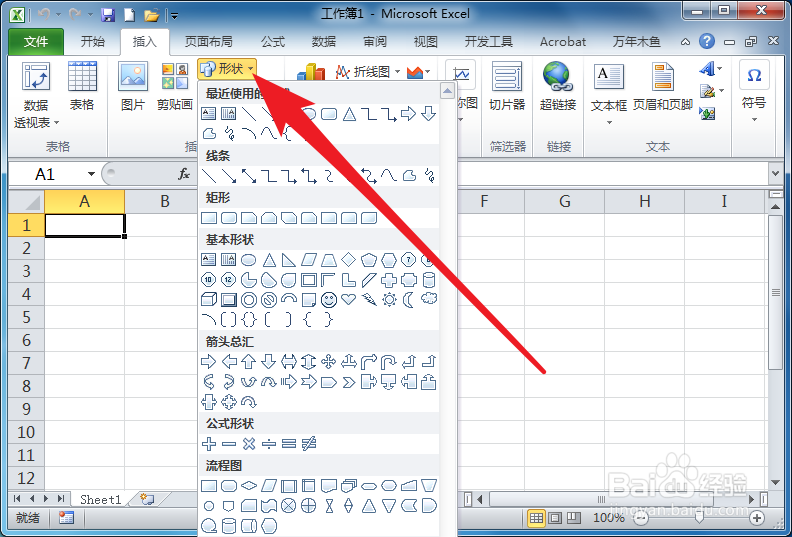Select the decagon shape labeled 10
The height and width of the screenshot is (537, 792).
[209, 279]
